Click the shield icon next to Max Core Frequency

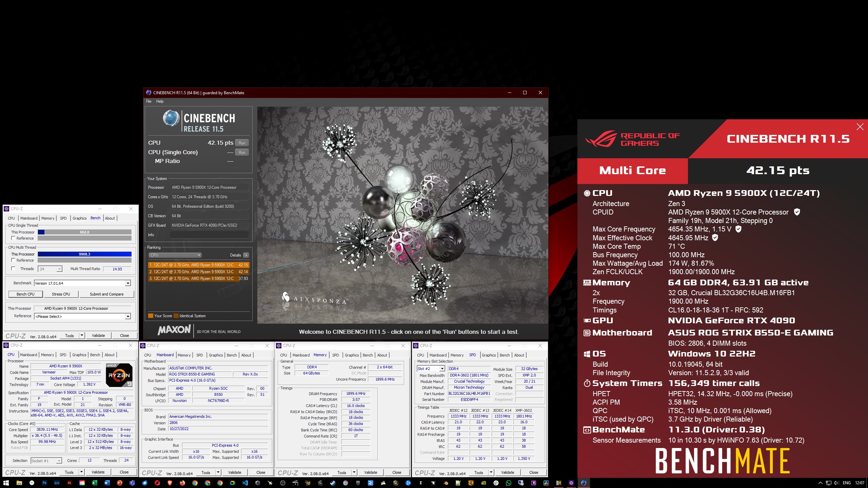pyautogui.click(x=738, y=229)
